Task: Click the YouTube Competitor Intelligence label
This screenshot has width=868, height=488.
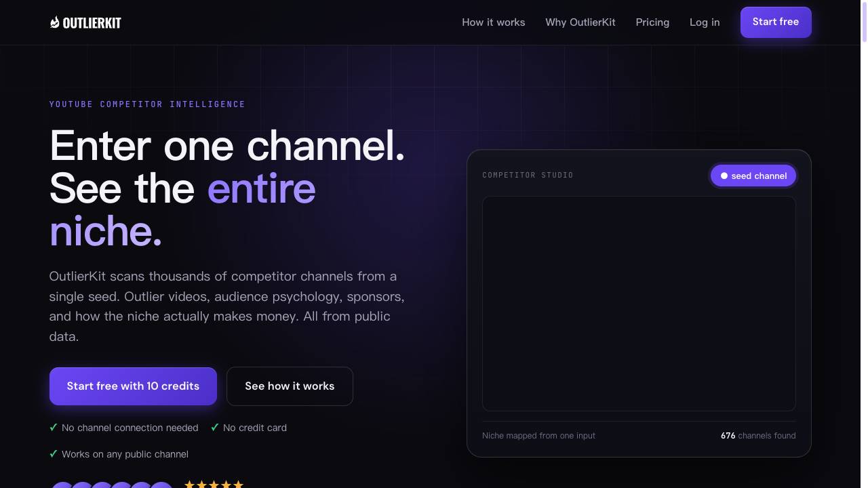Action: pos(147,104)
